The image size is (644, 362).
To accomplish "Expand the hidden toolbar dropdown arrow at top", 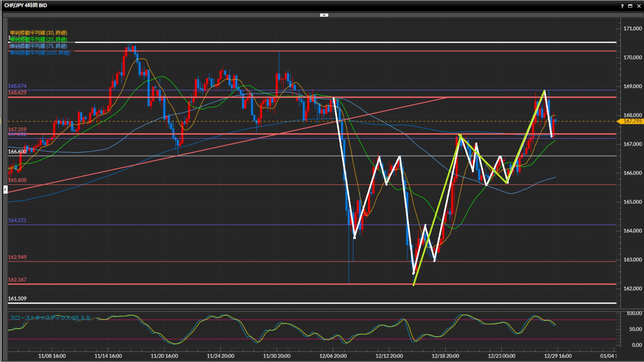I will [x=324, y=15].
